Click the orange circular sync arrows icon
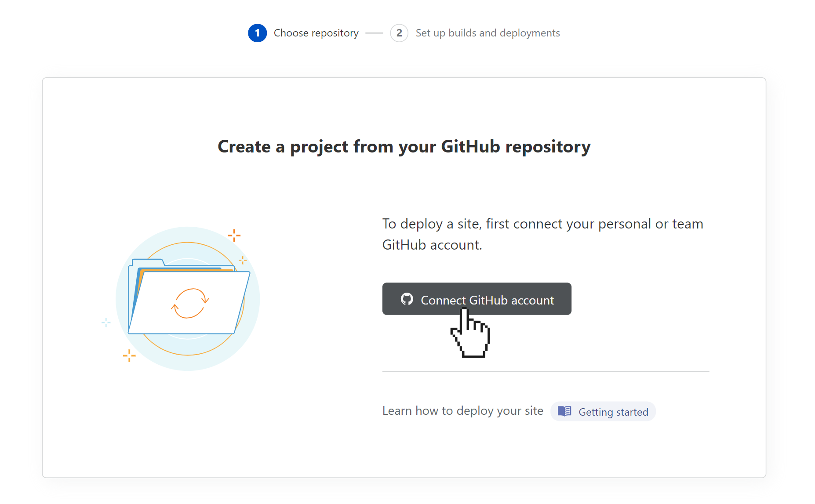 tap(190, 303)
